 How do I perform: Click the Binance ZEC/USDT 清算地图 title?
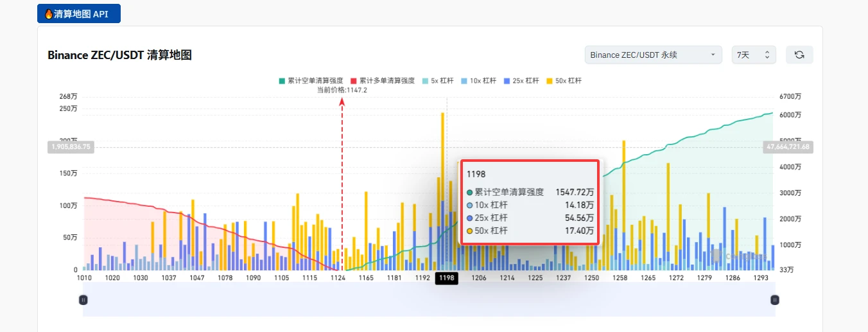pos(119,55)
